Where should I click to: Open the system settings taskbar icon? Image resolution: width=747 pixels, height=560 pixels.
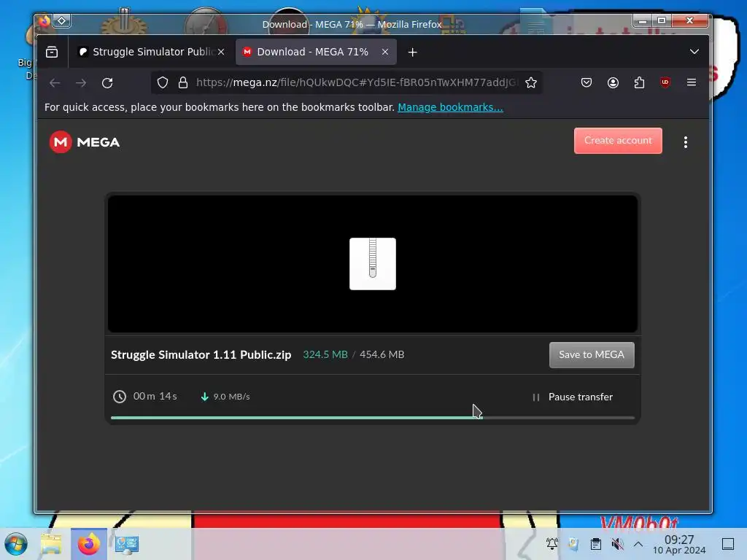tap(126, 544)
